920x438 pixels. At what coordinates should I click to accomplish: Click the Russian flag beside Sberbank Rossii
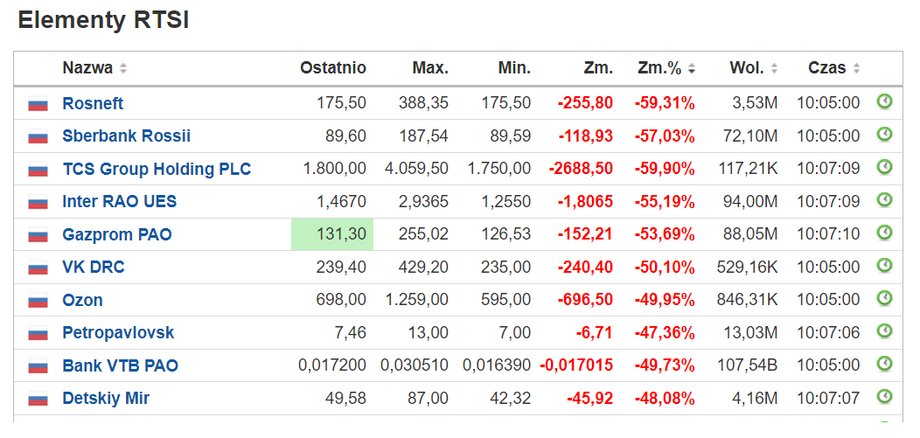click(38, 138)
